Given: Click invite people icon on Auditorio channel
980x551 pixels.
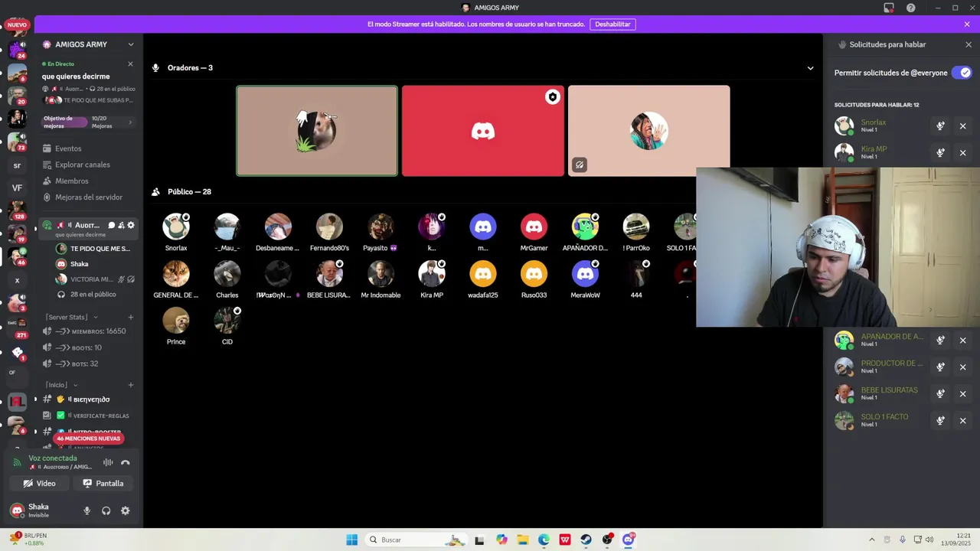Looking at the screenshot, I should click(x=121, y=225).
